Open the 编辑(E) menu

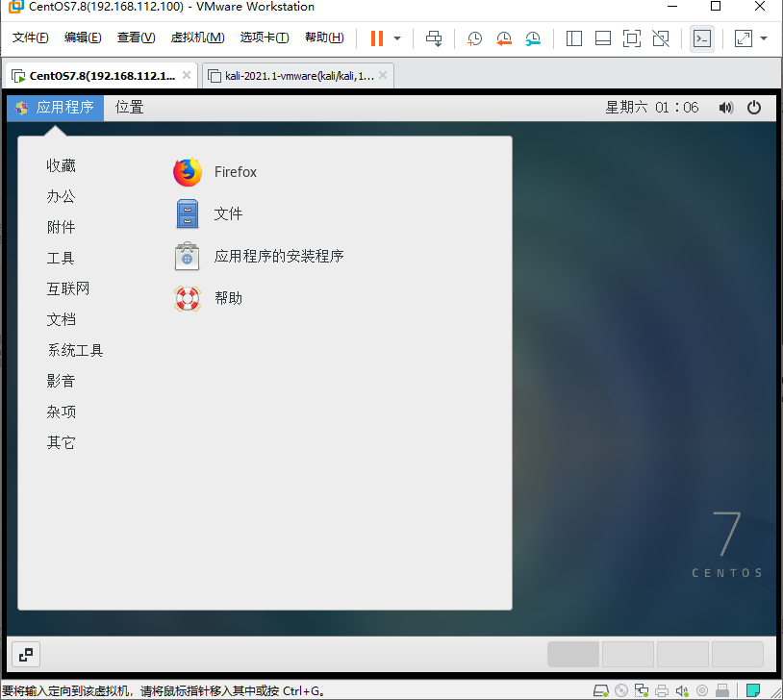pyautogui.click(x=83, y=37)
